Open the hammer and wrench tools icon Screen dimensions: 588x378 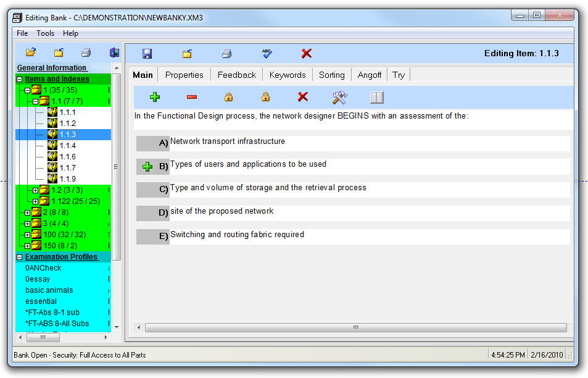tap(339, 98)
